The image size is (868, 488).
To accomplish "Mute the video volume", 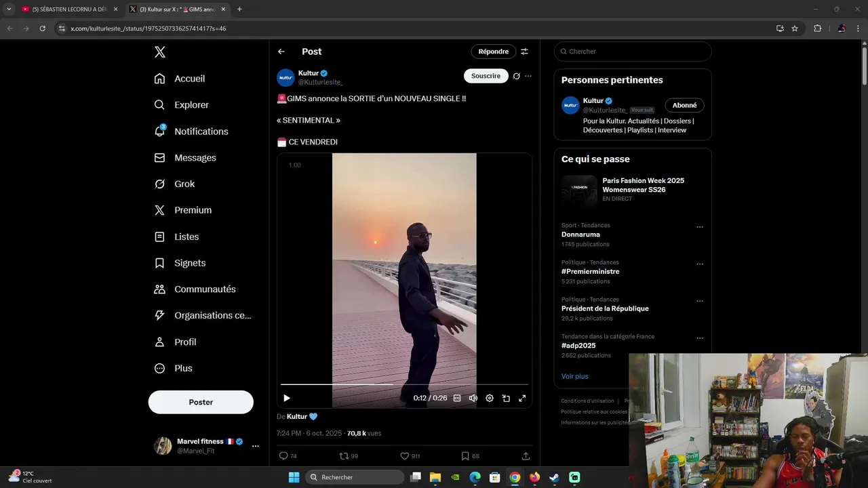I will point(473,399).
